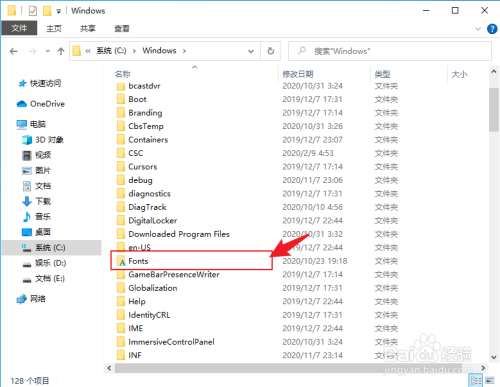Open 3D 对象 in the navigation pane

click(43, 140)
